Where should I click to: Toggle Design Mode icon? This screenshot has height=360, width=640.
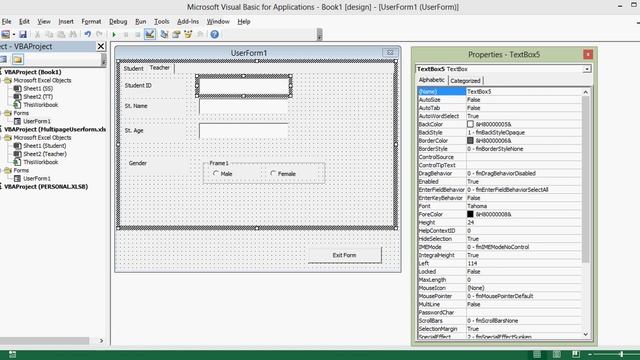pyautogui.click(x=150, y=34)
